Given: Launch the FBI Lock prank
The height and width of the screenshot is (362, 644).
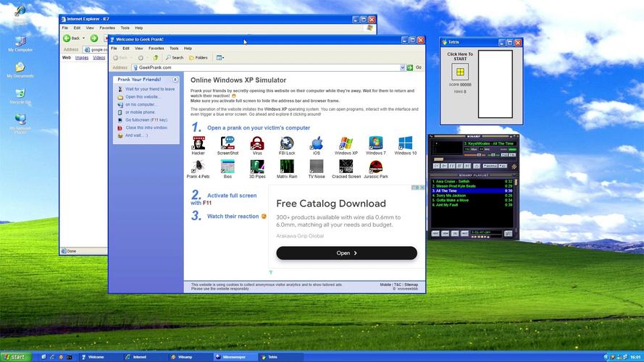Looking at the screenshot, I should (287, 143).
